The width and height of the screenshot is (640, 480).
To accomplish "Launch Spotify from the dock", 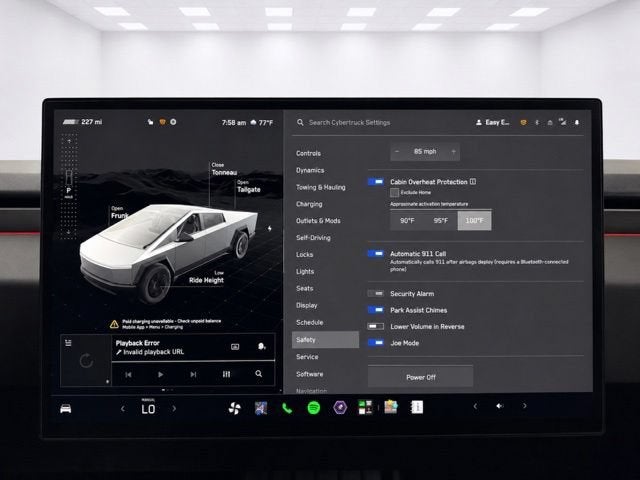I will click(x=313, y=408).
